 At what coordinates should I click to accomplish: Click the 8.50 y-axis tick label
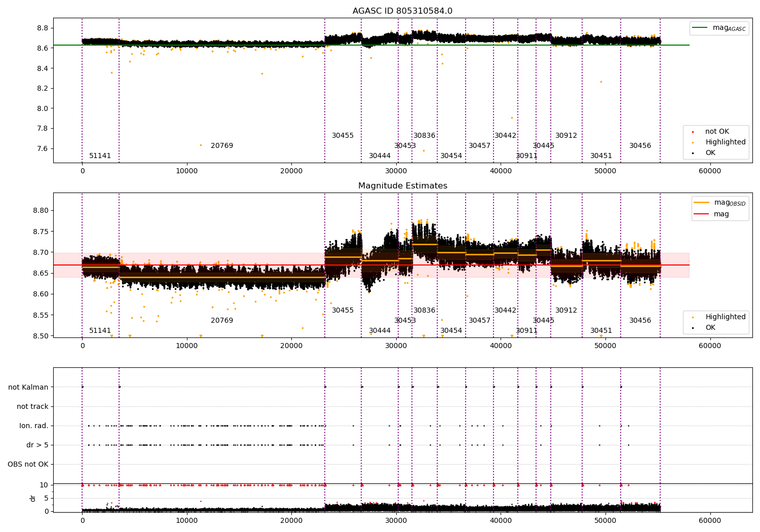(41, 336)
